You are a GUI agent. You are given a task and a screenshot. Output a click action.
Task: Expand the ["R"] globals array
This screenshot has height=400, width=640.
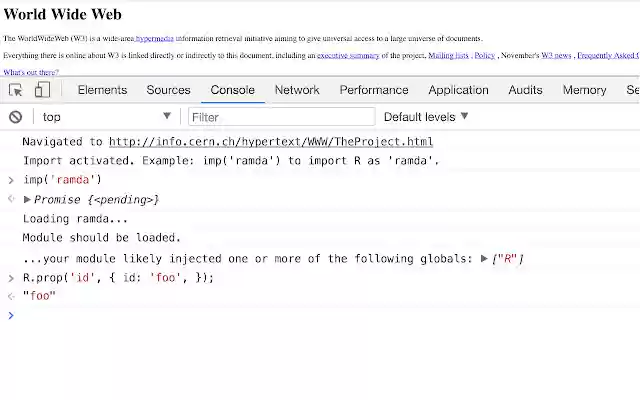tap(484, 258)
